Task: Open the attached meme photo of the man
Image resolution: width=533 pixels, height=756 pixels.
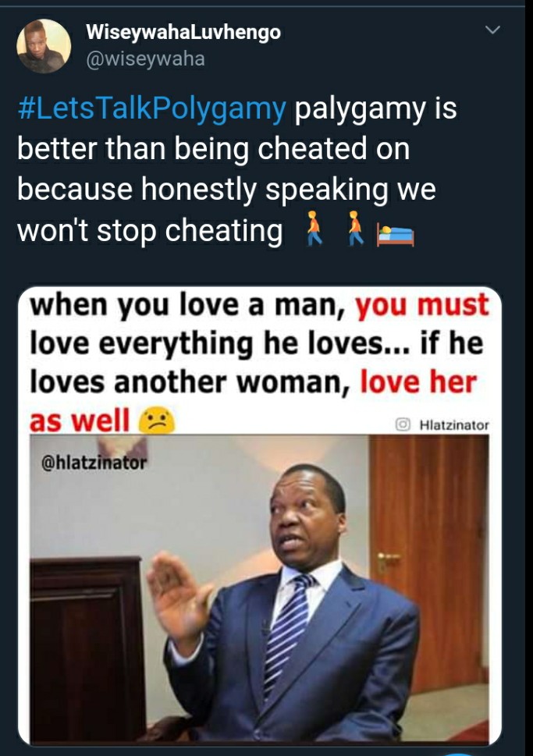Action: point(260,589)
